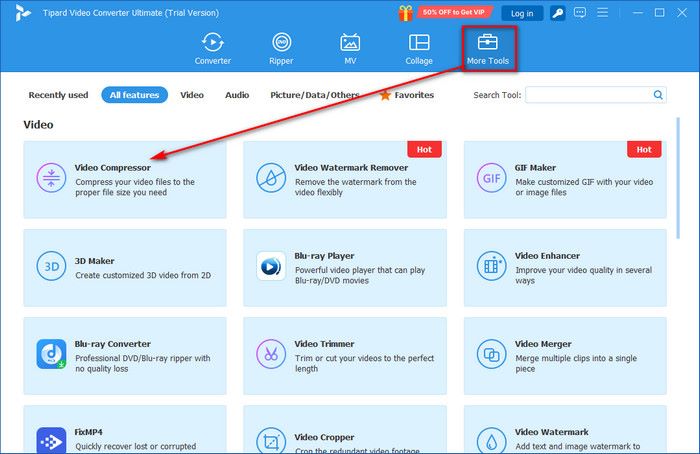
Task: Open the feedback chat bubble icon
Action: [579, 12]
